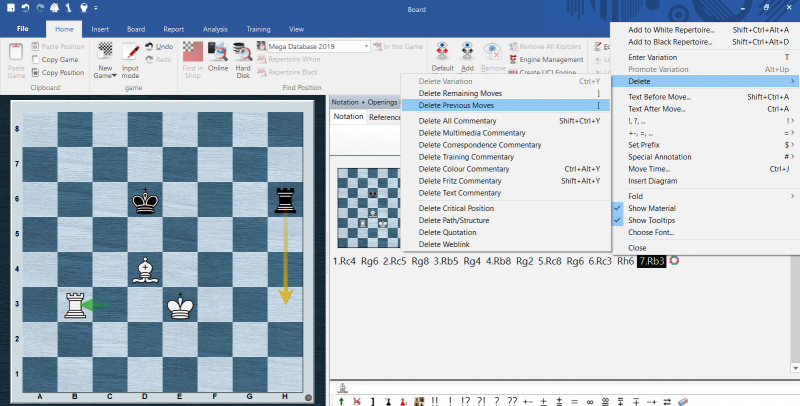
Task: Switch to the Notation tab
Action: pos(348,116)
